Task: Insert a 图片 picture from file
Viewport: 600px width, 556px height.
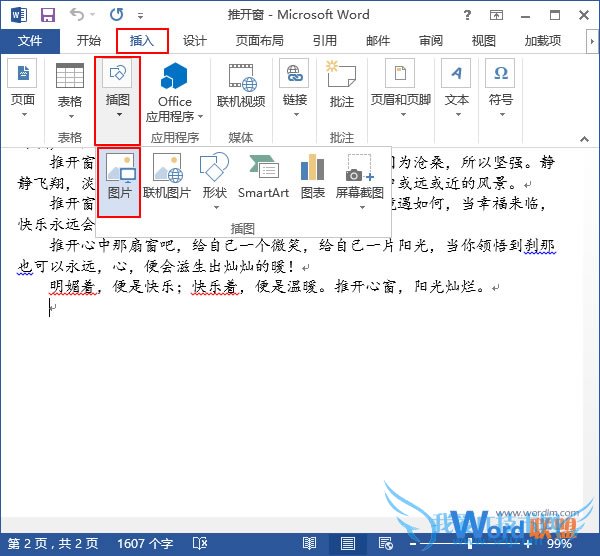Action: (x=119, y=182)
